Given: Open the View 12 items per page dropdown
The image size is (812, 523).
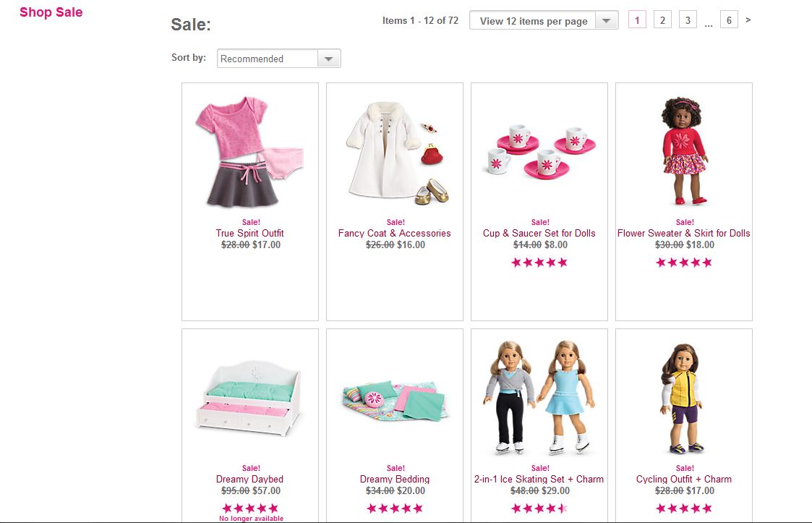Looking at the screenshot, I should tap(544, 21).
